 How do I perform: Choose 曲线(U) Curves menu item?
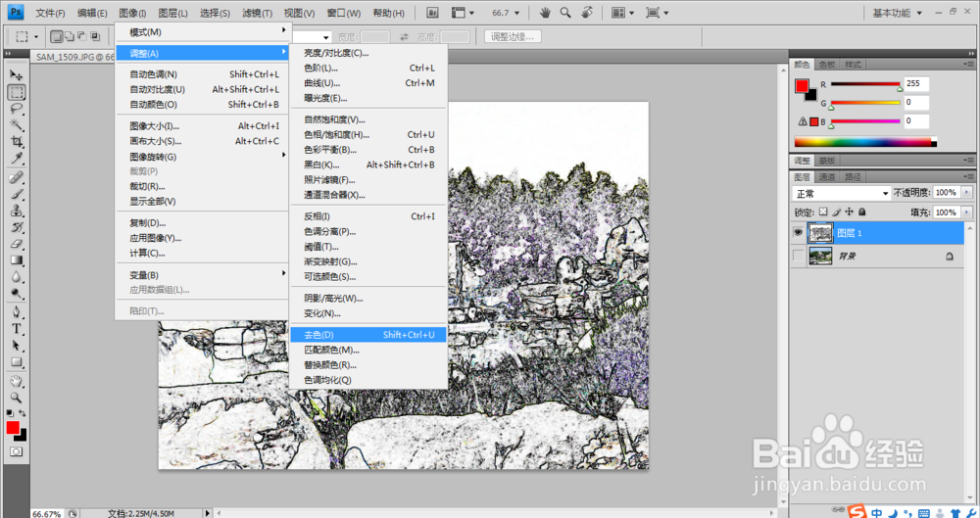point(368,83)
